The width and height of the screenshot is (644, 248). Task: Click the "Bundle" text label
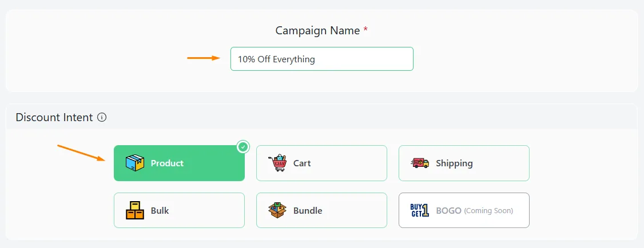pos(308,211)
